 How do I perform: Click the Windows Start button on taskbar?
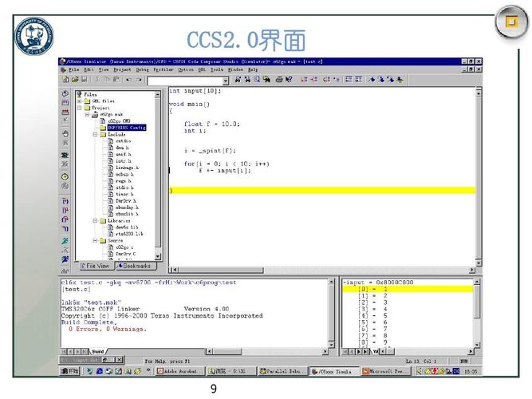[x=70, y=371]
